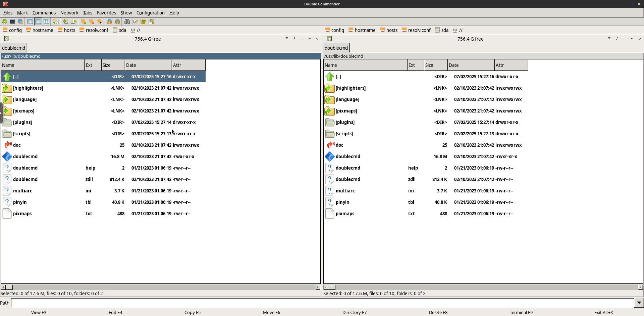Click the left panel home '~' button
644x316 pixels.
[x=310, y=39]
